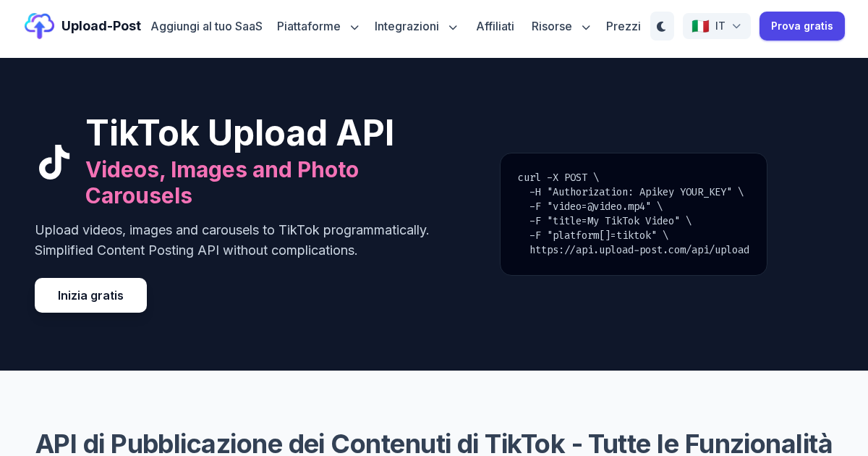Screen dimensions: 868x456
Task: Open the IT language selector
Action: pyautogui.click(x=717, y=26)
